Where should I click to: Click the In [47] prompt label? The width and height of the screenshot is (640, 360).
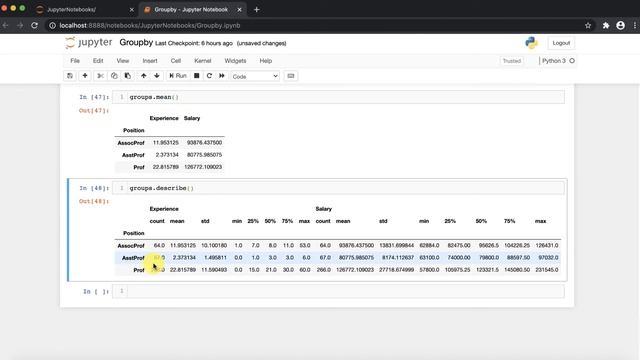94,97
